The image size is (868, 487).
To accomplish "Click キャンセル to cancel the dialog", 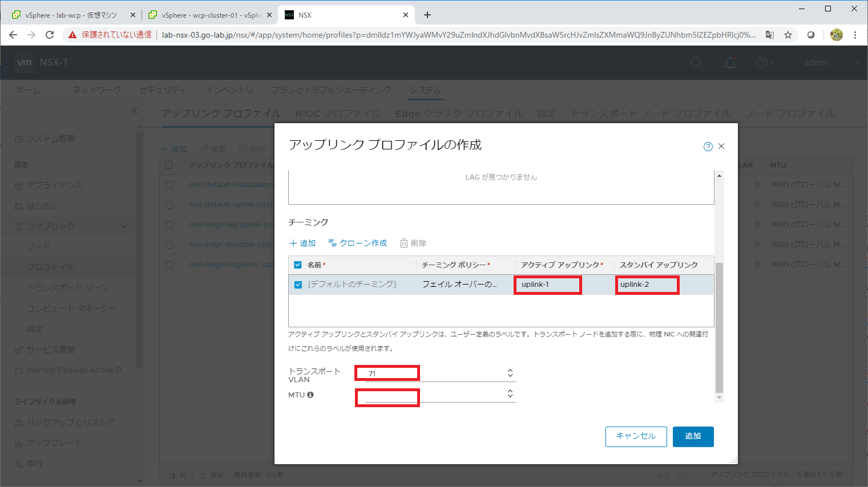I will click(x=636, y=436).
